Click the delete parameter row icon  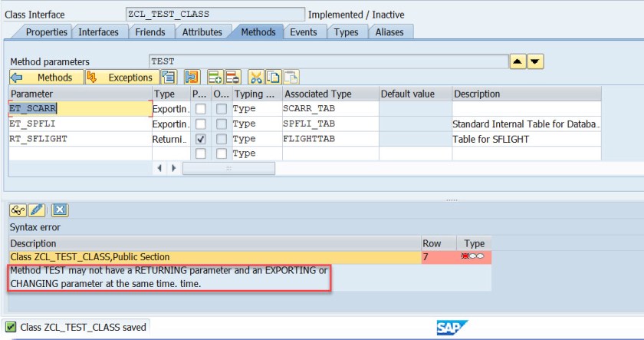(233, 78)
